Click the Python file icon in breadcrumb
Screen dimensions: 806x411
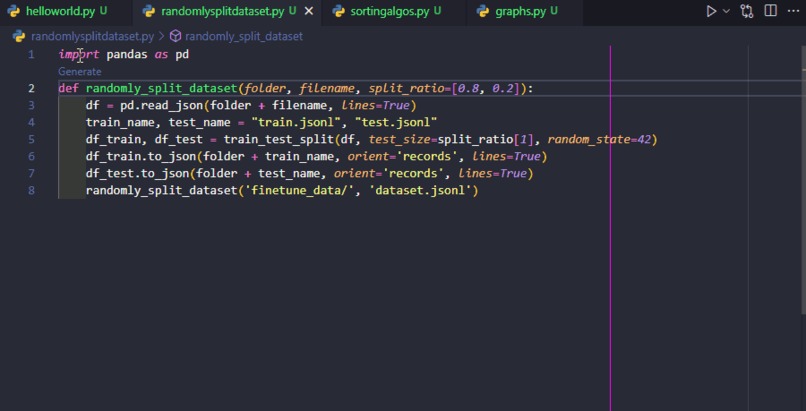pos(19,36)
